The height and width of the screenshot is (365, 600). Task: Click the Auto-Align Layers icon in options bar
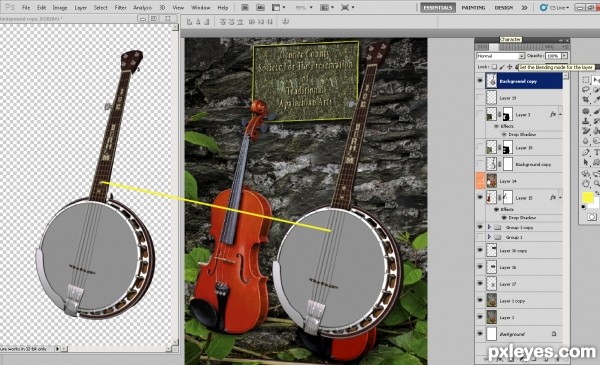coord(285,22)
